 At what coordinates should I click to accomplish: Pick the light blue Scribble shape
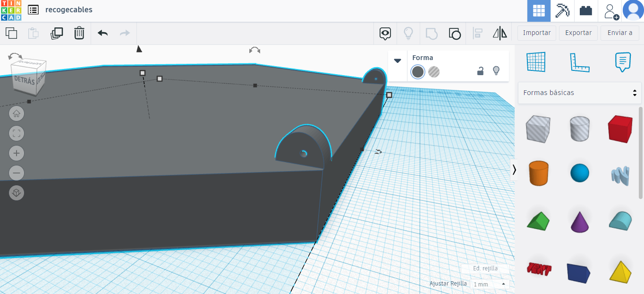click(620, 175)
